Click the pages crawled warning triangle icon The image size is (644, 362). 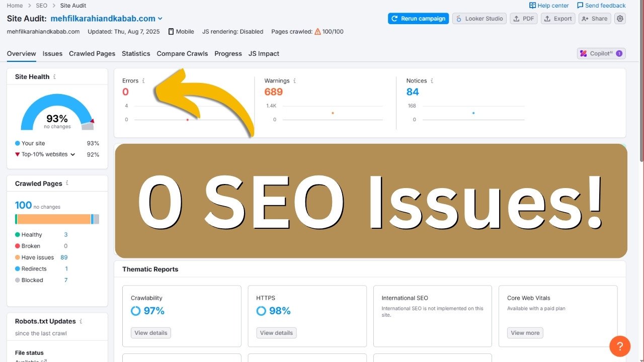(x=317, y=31)
